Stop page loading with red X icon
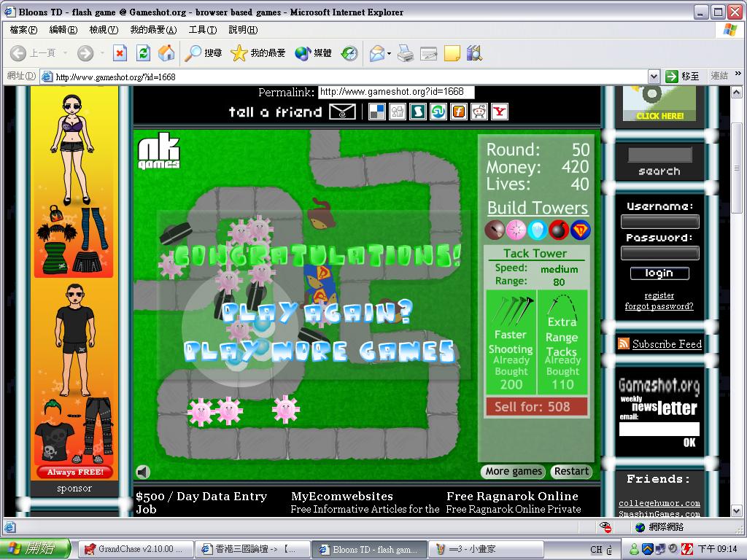 (120, 52)
